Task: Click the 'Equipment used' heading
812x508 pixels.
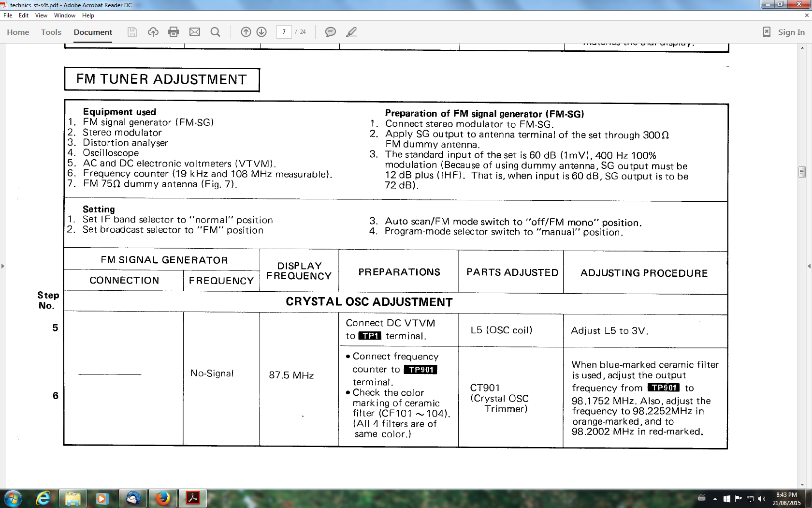Action: 119,112
